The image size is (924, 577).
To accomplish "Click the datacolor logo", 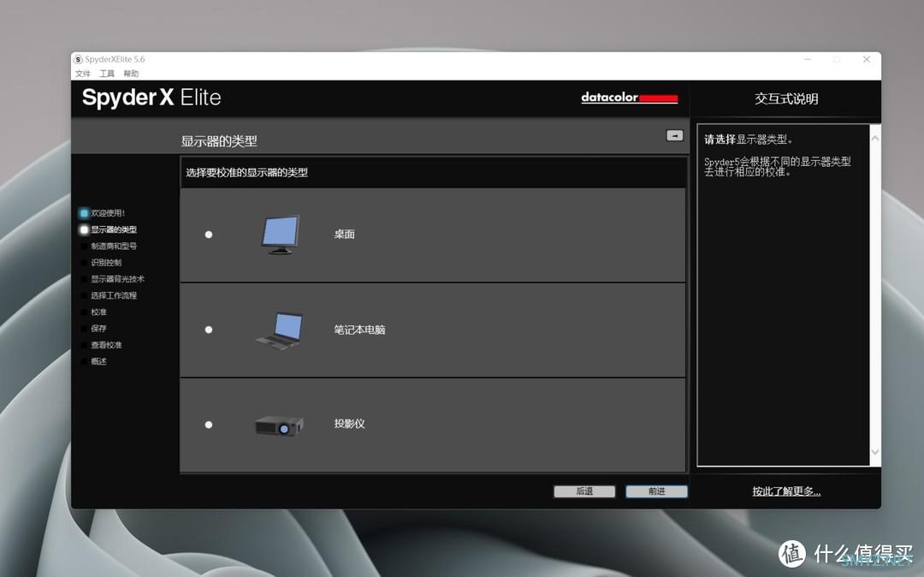I will (630, 98).
